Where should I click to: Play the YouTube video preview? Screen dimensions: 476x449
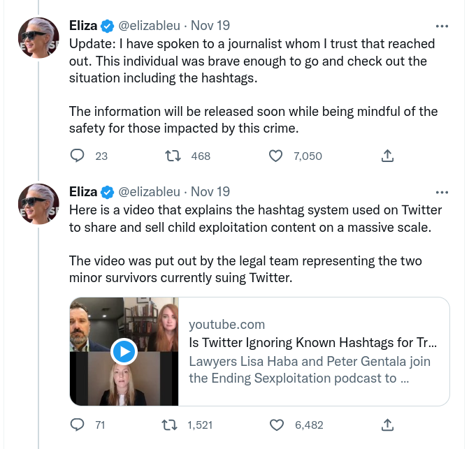click(124, 351)
